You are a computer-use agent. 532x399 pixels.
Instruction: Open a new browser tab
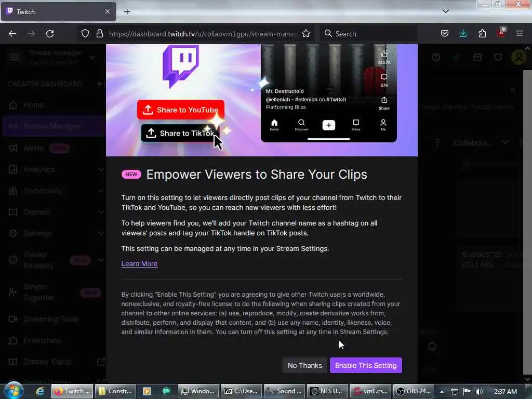127,12
